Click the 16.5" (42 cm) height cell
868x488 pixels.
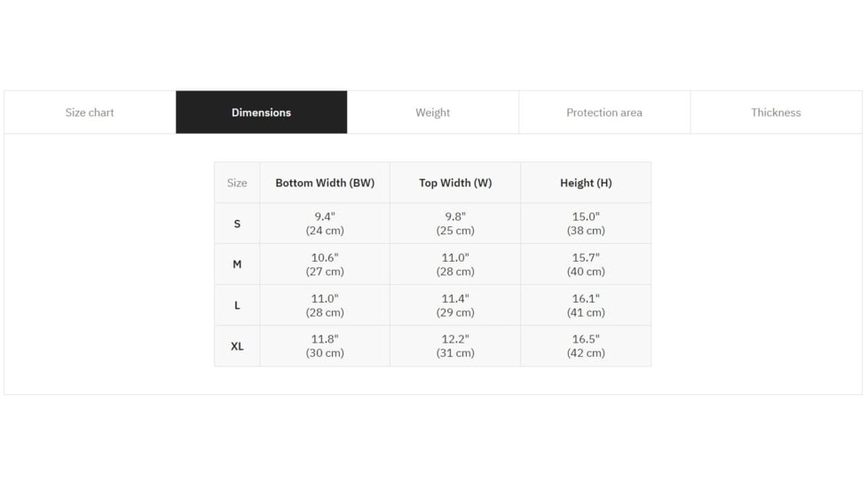coord(586,346)
